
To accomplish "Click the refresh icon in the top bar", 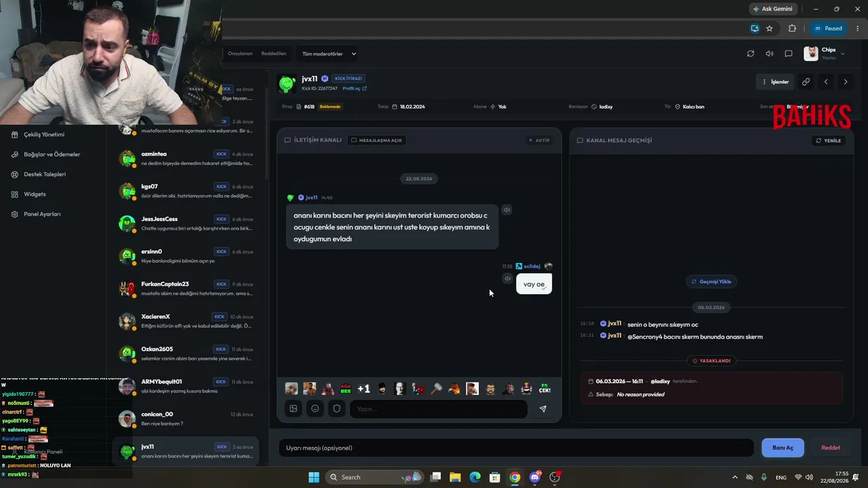I will click(751, 54).
